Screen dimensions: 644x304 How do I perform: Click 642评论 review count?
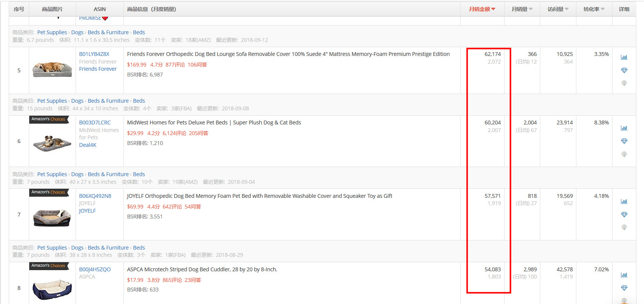tap(172, 207)
